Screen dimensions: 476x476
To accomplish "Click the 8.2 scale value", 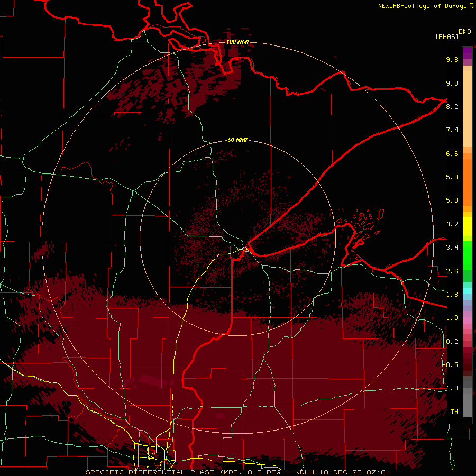I will [452, 106].
